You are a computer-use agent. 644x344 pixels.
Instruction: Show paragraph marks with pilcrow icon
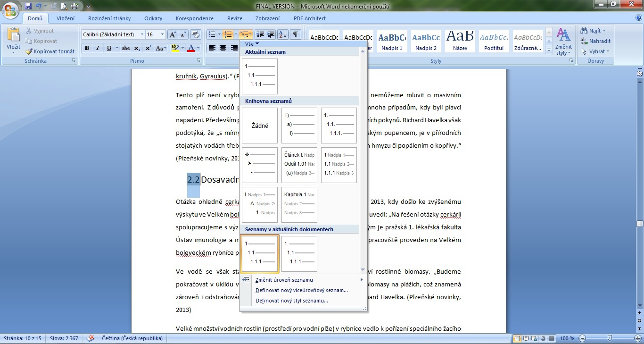point(295,34)
